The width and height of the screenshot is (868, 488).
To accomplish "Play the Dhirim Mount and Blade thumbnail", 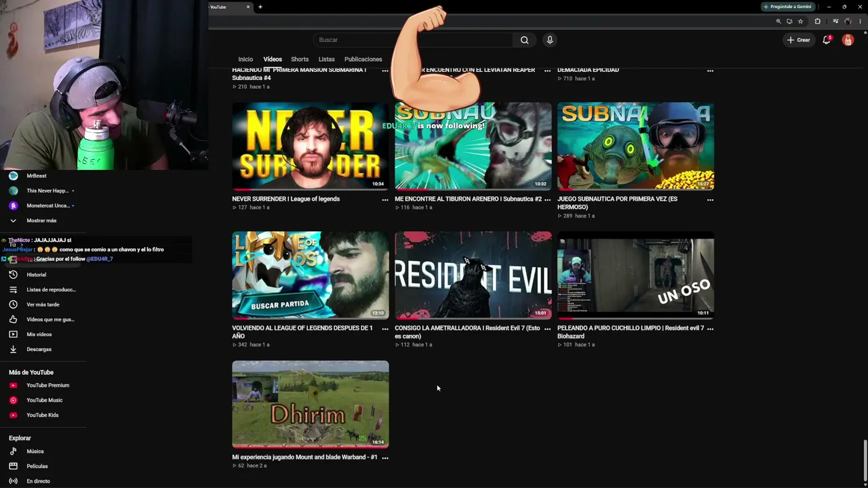I will (311, 405).
